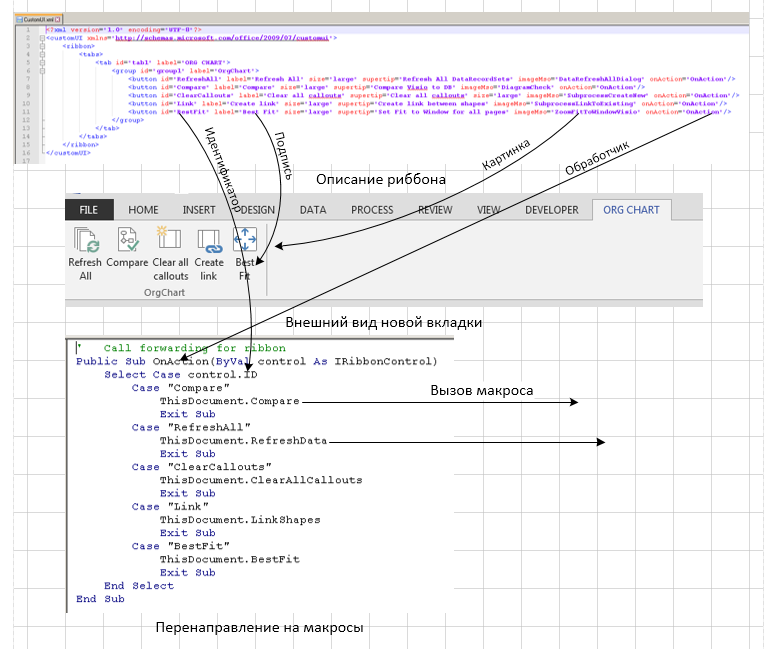Click the 'Create link' label text
Image resolution: width=770 pixels, height=649 pixels.
(209, 269)
